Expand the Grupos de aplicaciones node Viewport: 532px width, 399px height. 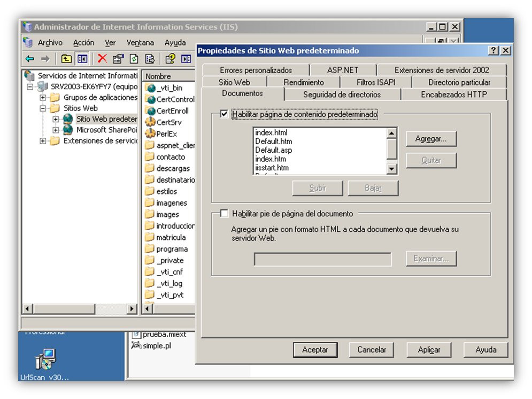click(x=43, y=98)
